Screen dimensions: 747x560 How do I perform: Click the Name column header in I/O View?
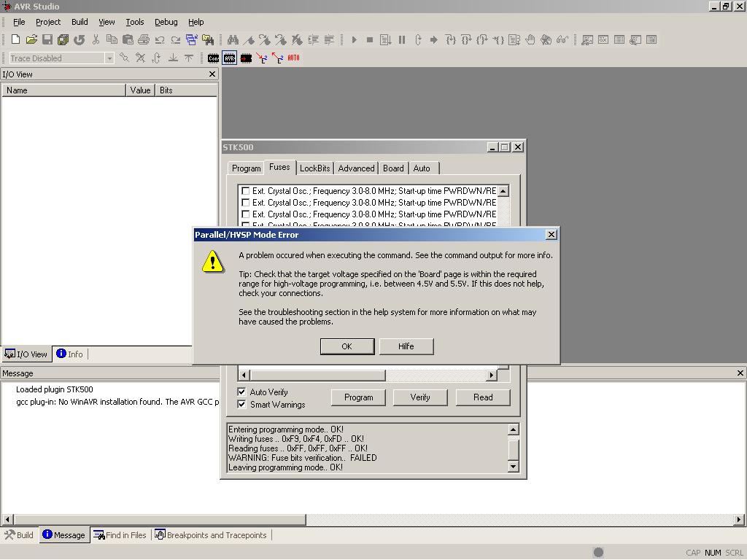[64, 90]
